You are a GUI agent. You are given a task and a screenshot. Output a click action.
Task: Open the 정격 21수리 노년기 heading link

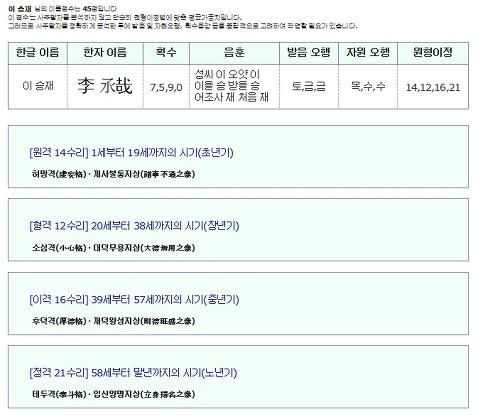[x=133, y=373]
